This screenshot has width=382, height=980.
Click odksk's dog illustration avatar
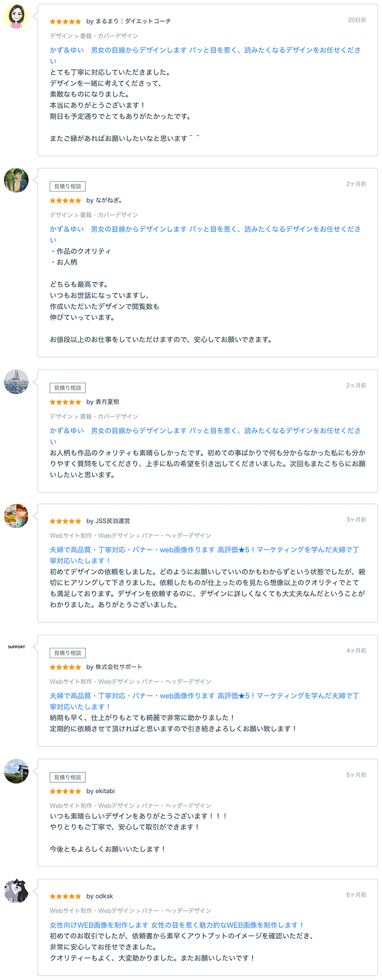[x=16, y=890]
